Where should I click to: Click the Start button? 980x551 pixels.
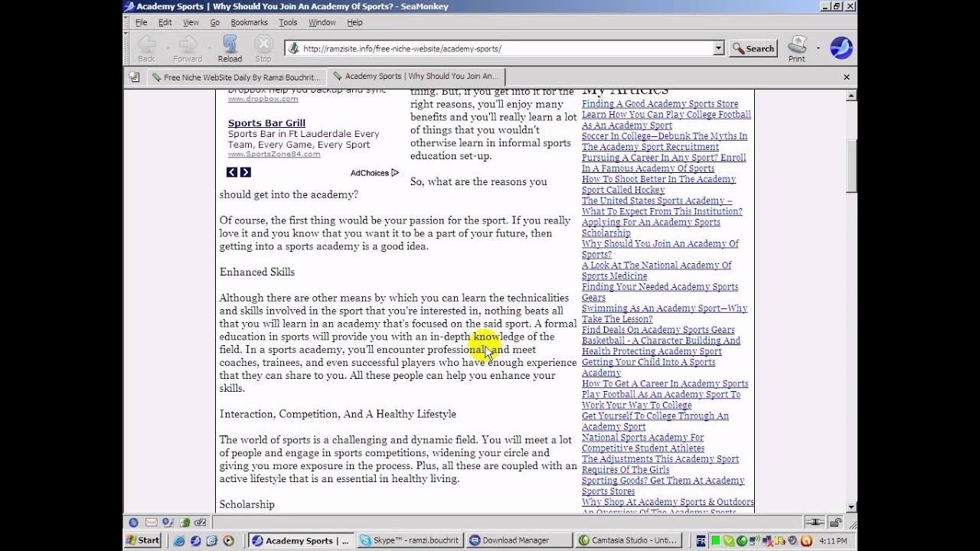coord(143,540)
